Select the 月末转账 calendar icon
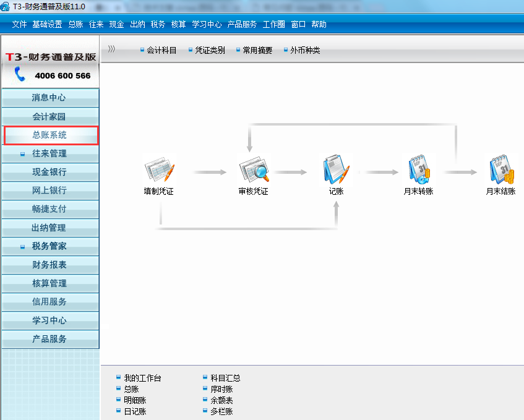Screen dimensions: 524x420 (418, 170)
